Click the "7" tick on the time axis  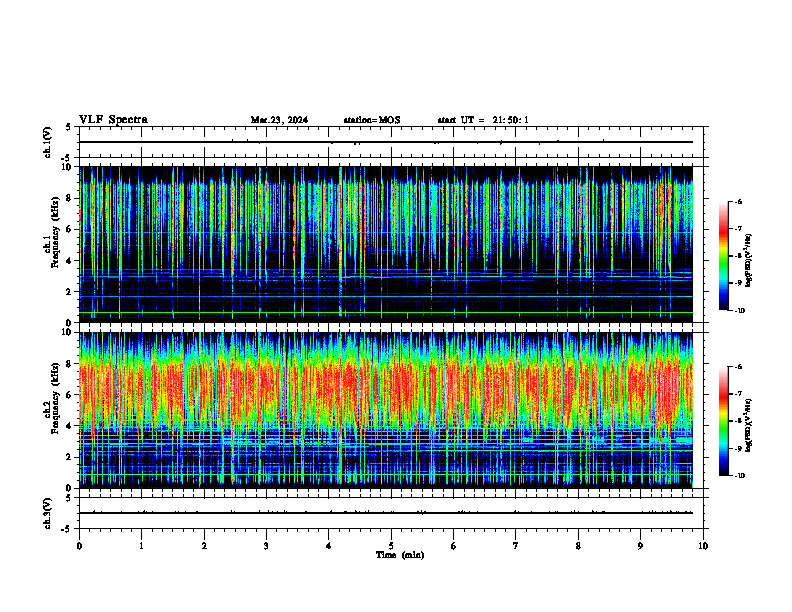click(x=516, y=546)
